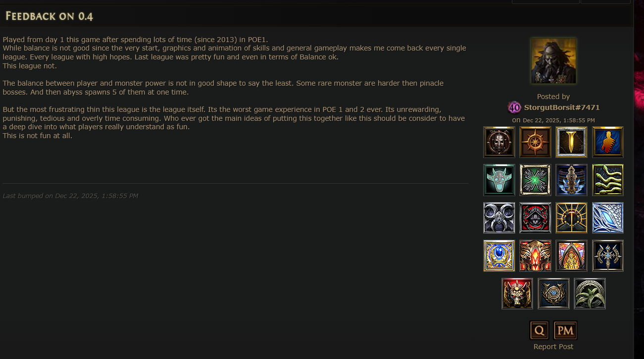This screenshot has width=644, height=359.
Task: Select the skull mask supporter badge
Action: coord(499,142)
